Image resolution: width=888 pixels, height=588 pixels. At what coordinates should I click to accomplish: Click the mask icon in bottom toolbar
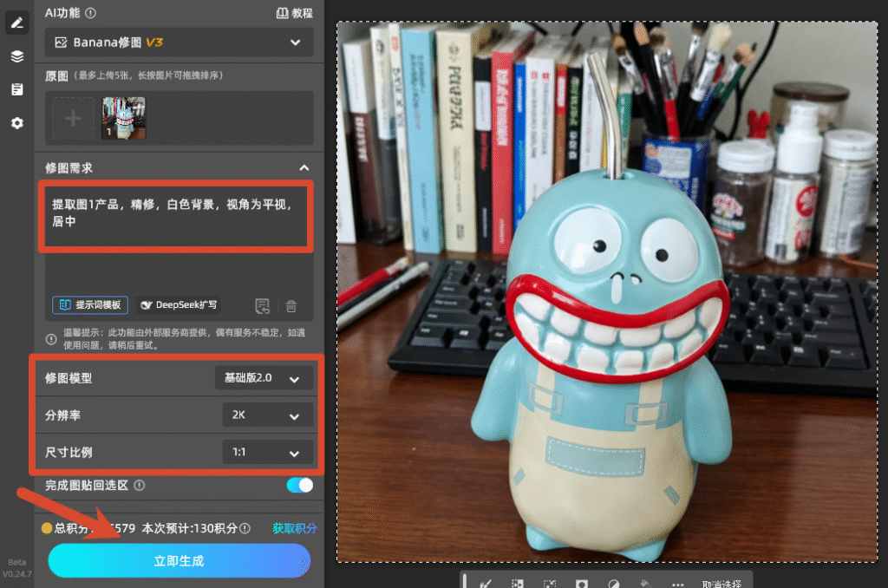pos(582,584)
